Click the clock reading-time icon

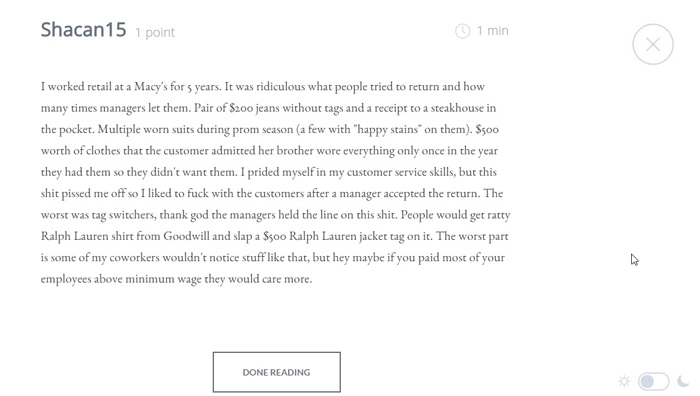(x=462, y=31)
